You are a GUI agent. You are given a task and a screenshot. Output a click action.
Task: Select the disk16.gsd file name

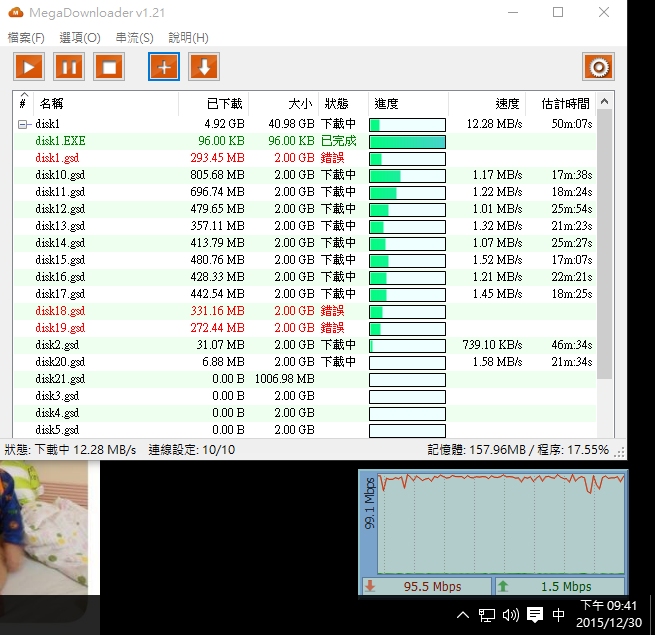(x=60, y=277)
